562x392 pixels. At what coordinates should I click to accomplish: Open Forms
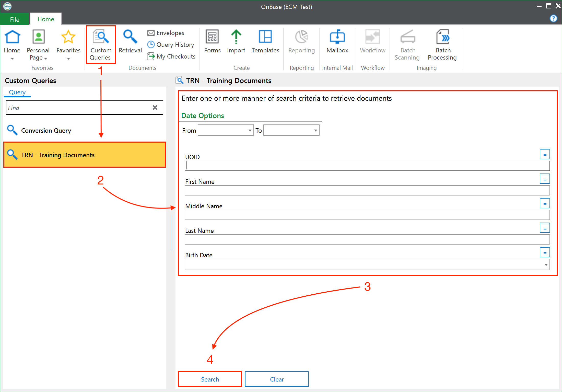212,41
